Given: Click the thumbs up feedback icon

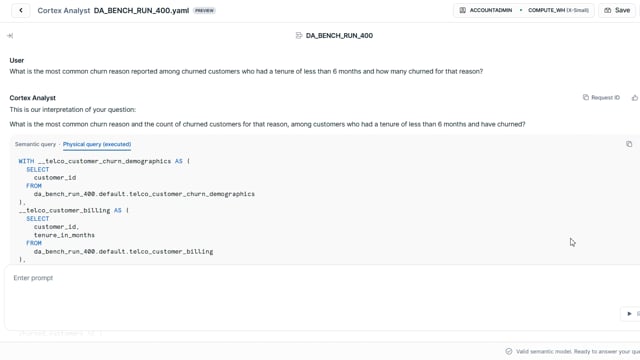Looking at the screenshot, I should pyautogui.click(x=635, y=98).
